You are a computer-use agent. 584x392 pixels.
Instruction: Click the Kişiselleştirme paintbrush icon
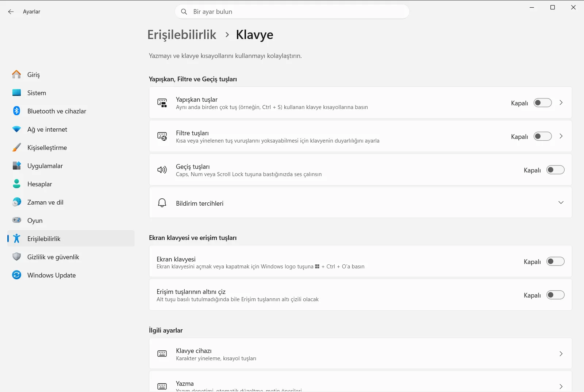point(16,147)
